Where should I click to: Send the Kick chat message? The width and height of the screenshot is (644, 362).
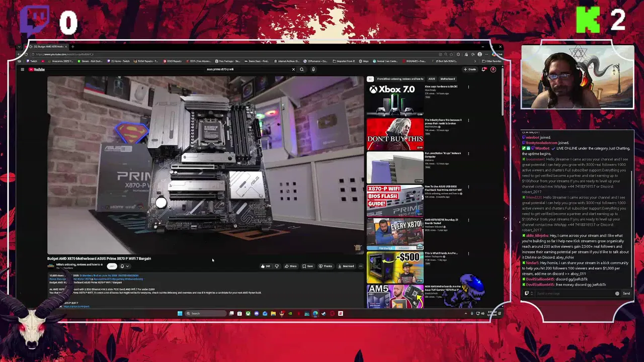[x=626, y=293]
